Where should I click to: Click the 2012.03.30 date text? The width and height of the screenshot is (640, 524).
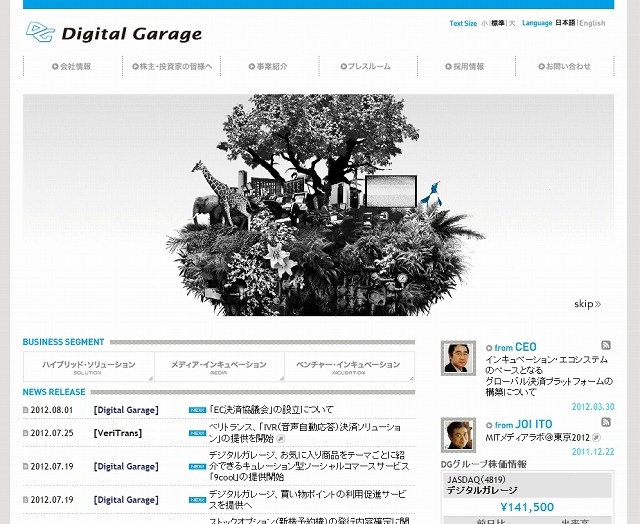coord(593,407)
